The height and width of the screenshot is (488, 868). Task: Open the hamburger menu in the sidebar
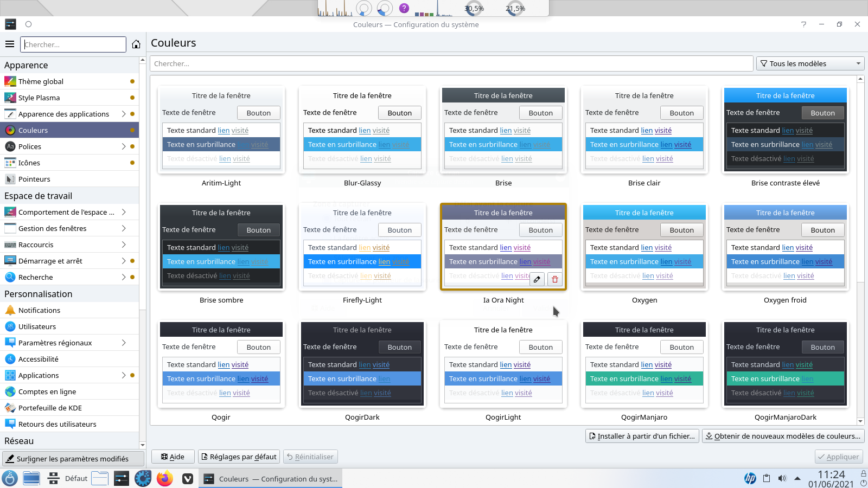click(x=10, y=44)
